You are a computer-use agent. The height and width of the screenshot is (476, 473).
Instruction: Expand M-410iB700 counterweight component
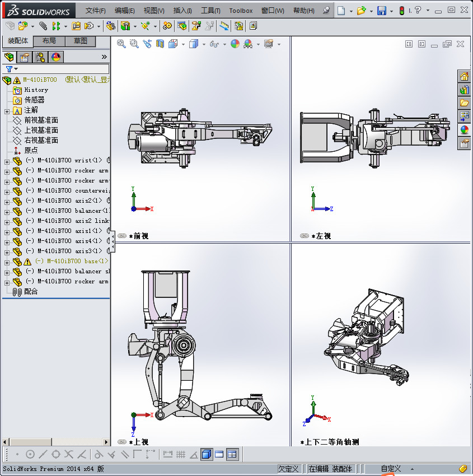[x=7, y=192]
